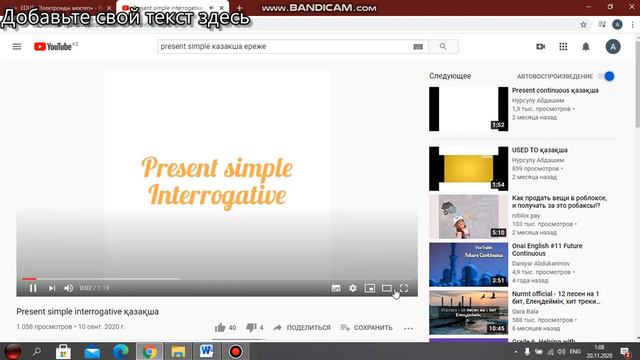Open File Explorer from taskbar

pos(178,351)
